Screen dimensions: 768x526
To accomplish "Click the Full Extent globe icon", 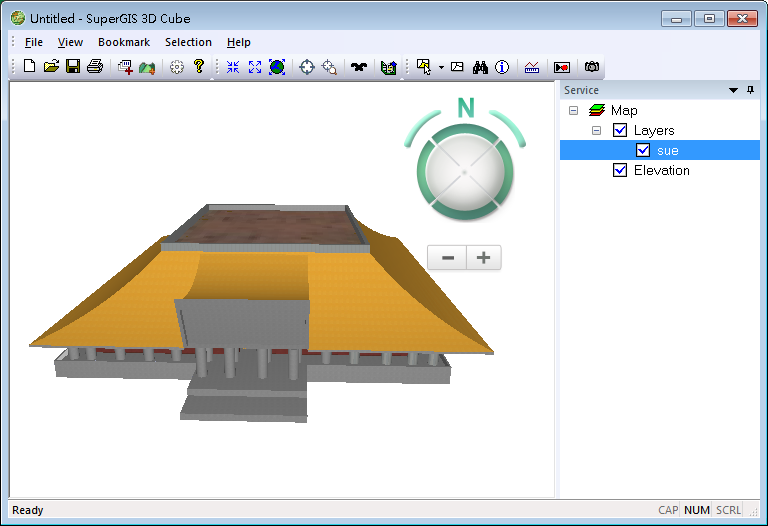I will [x=277, y=67].
